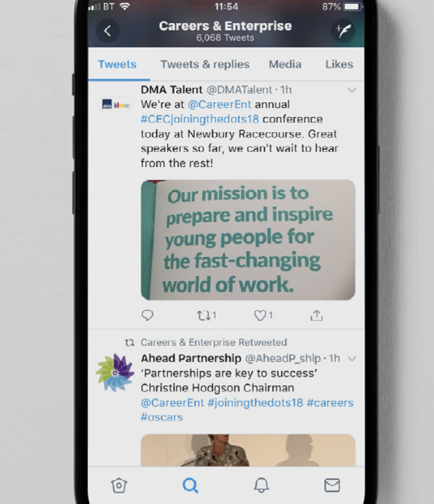The height and width of the screenshot is (504, 434).
Task: Open the @CareerEnt mention in DMA tweet
Action: (219, 104)
